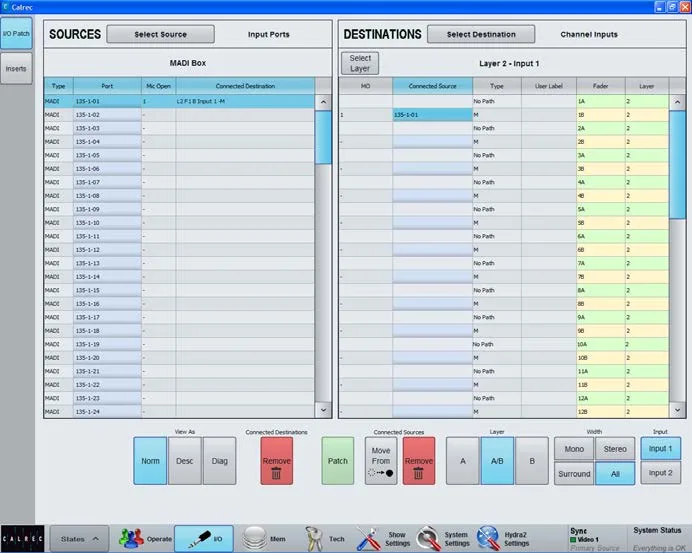
Task: Select layer A/B
Action: coord(497,461)
